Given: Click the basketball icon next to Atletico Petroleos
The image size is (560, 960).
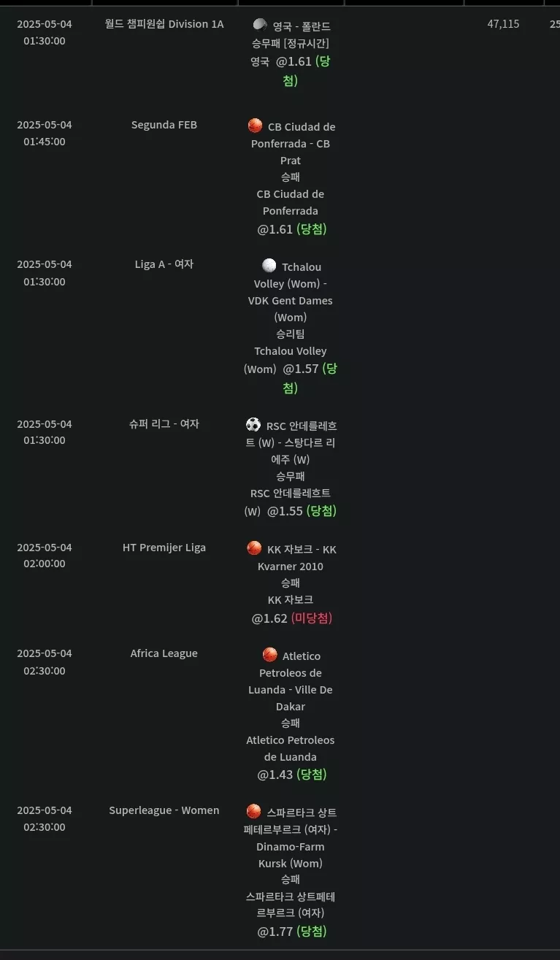Looking at the screenshot, I should pos(270,655).
